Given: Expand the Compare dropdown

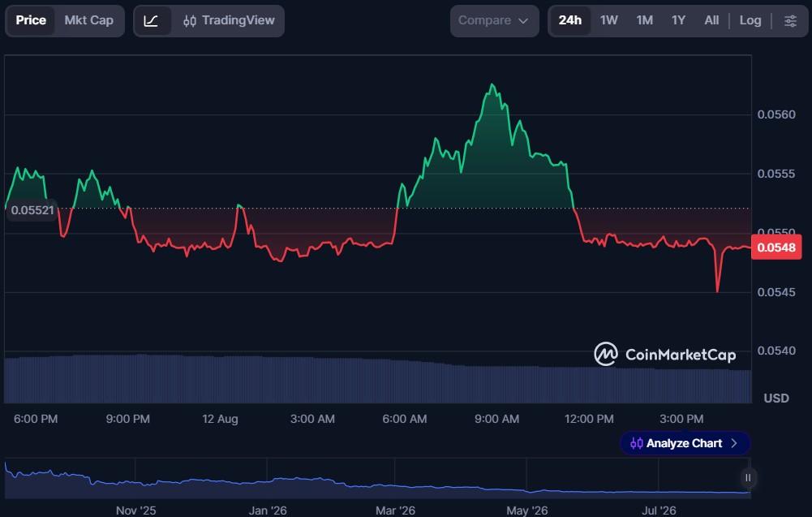Looking at the screenshot, I should tap(494, 21).
